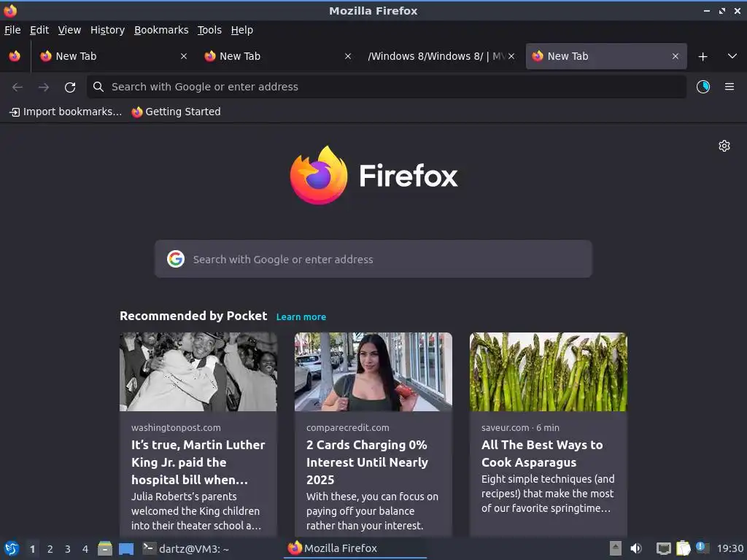Open the hamburger application menu
747x560 pixels.
[729, 87]
